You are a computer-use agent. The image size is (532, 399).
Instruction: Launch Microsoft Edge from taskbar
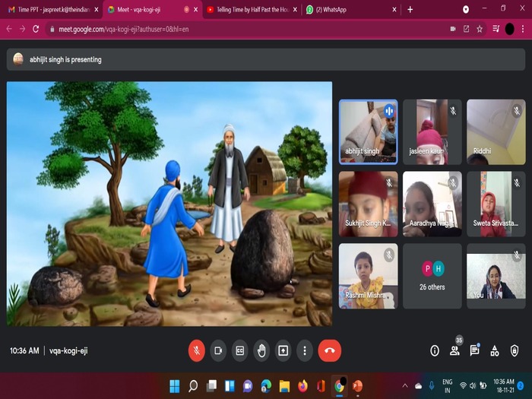click(266, 386)
